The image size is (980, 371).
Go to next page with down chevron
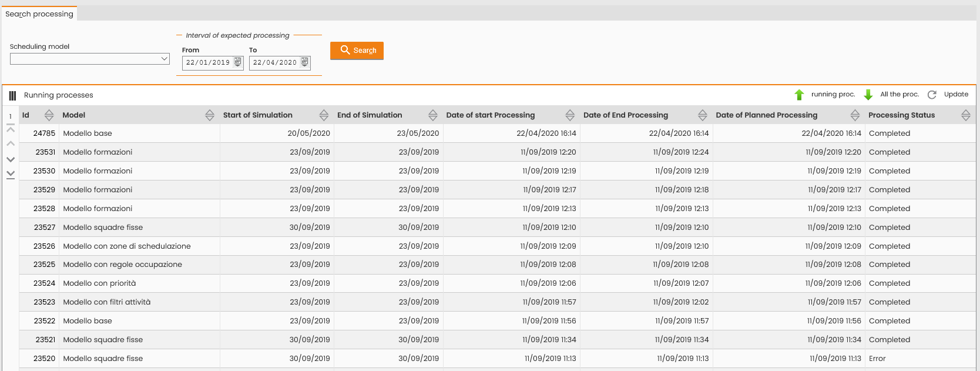tap(11, 159)
